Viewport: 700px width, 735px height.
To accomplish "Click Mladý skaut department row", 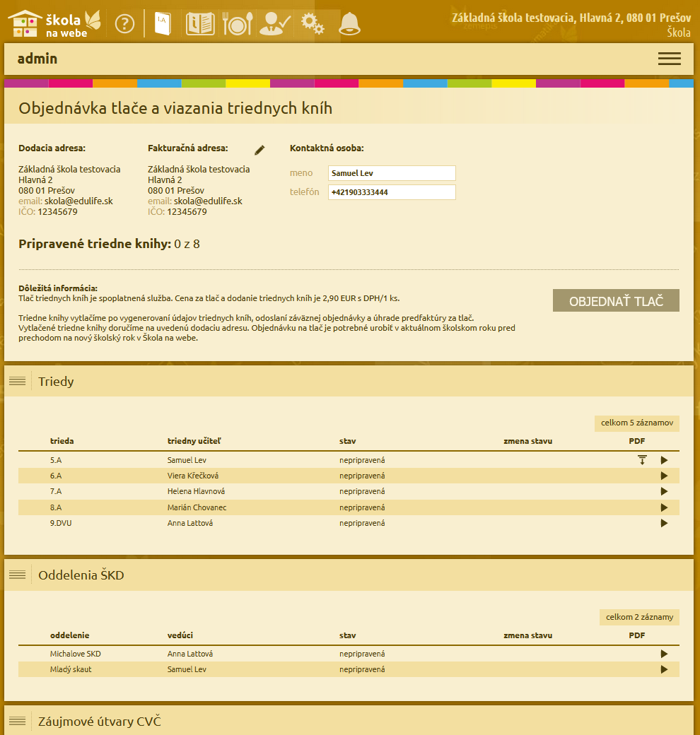I will [x=349, y=669].
